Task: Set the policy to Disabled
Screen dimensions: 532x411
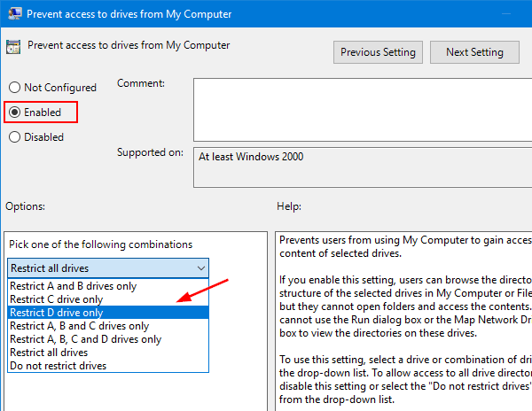Action: click(13, 137)
